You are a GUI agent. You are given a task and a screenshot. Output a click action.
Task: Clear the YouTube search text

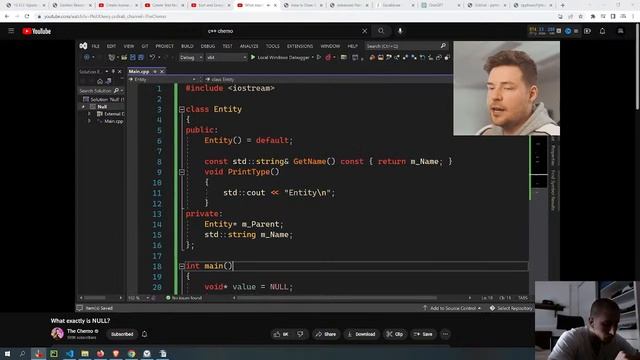(364, 31)
